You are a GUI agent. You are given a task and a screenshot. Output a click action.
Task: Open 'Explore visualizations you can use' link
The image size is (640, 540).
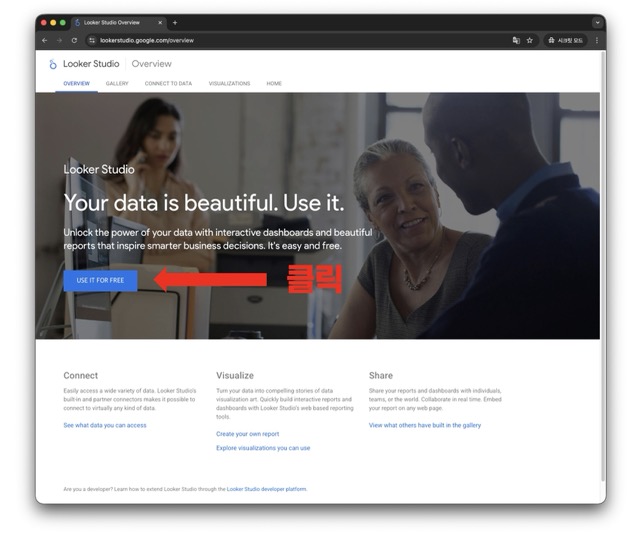click(263, 448)
